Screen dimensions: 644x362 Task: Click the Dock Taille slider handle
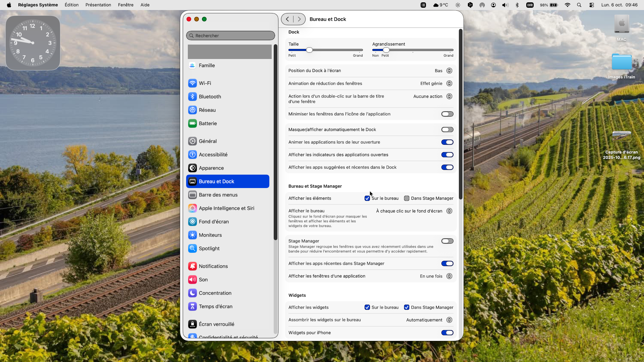(309, 50)
